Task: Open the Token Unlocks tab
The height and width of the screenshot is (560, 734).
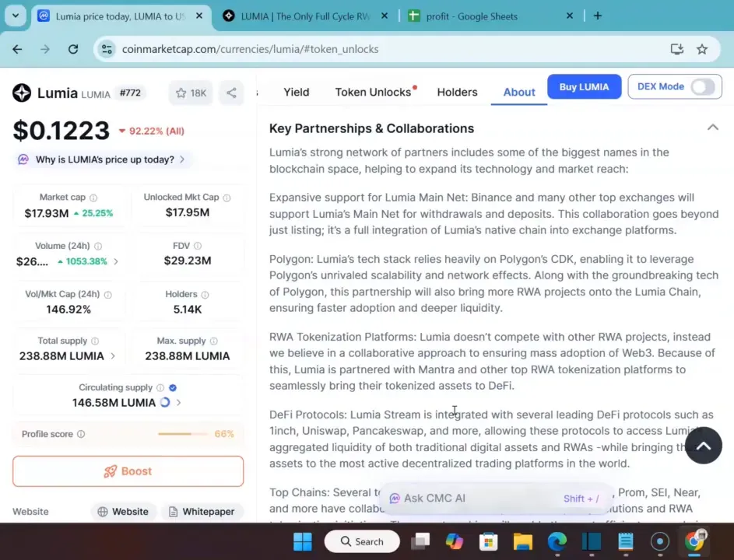Action: [x=372, y=92]
